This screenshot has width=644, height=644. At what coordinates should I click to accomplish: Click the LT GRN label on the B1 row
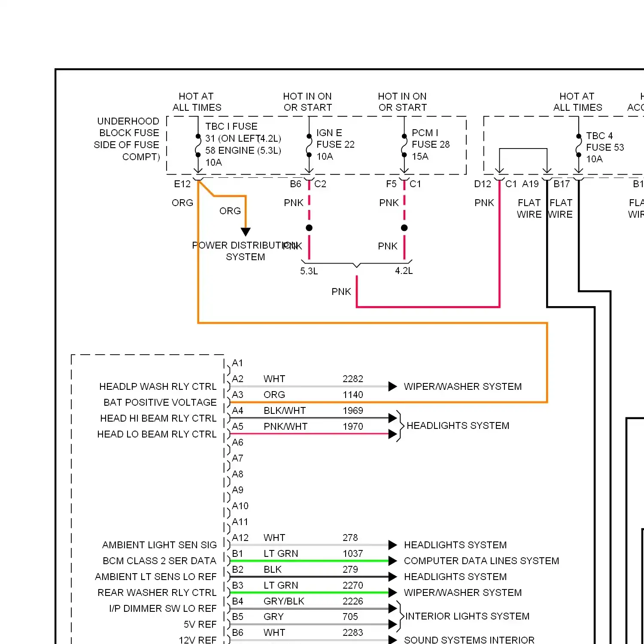(x=280, y=553)
